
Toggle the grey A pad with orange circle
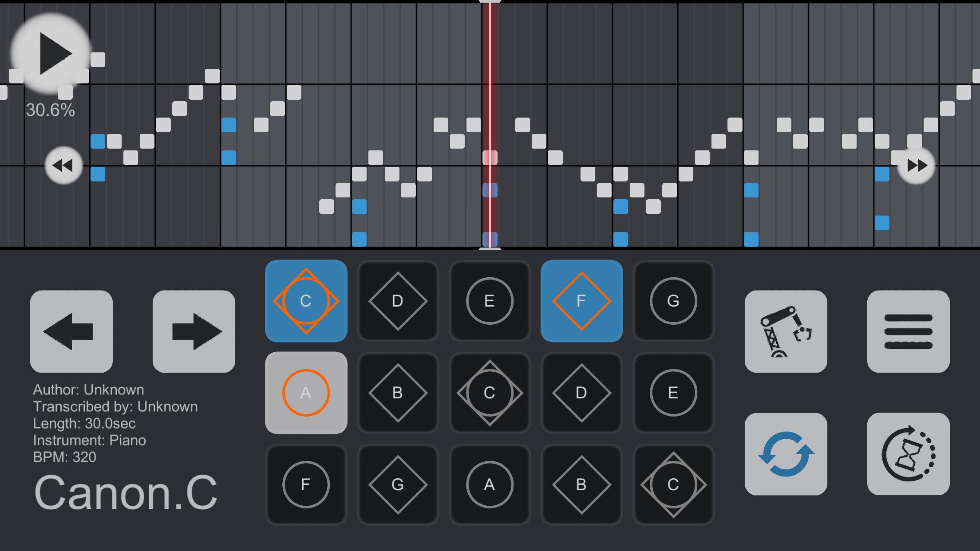point(306,393)
